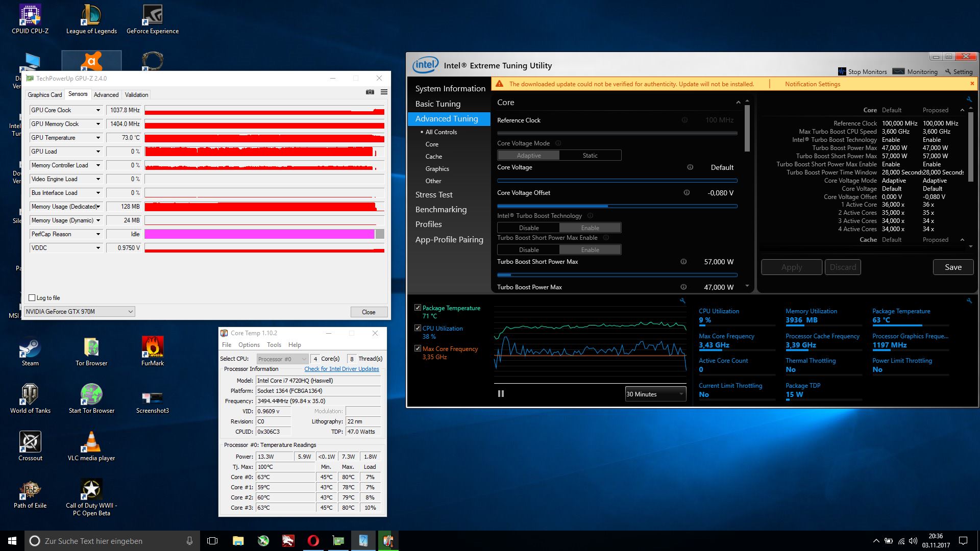Click wrench icon above monitoring graph
980x551 pixels.
coord(682,301)
